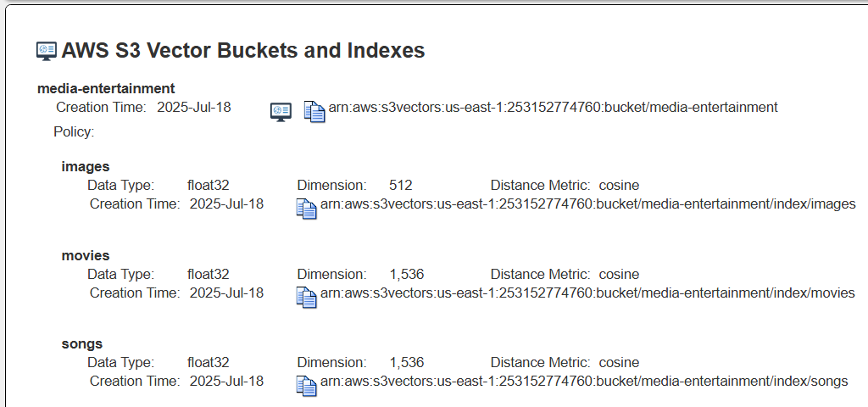The image size is (868, 407).
Task: Click the images index name
Action: click(x=86, y=167)
